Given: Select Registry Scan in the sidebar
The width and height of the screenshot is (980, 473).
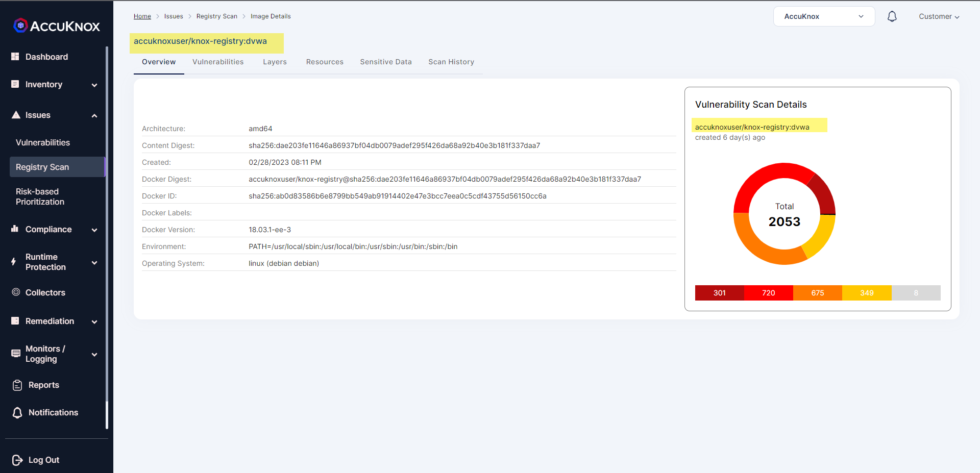Looking at the screenshot, I should tap(57, 167).
